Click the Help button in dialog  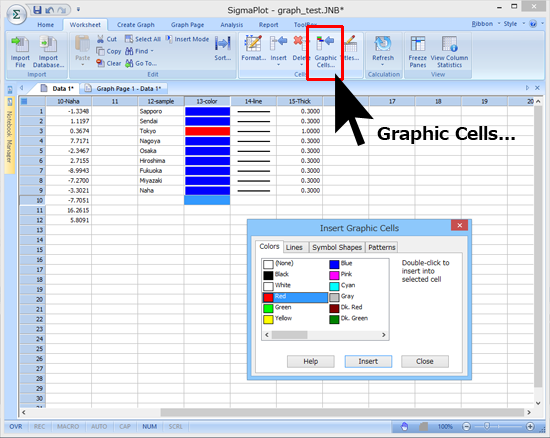pos(311,361)
